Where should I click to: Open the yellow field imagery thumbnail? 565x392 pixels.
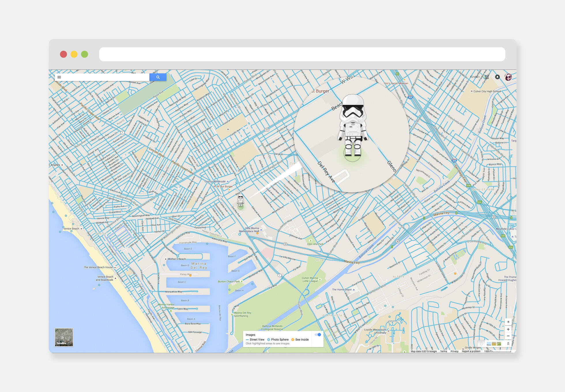494,344
